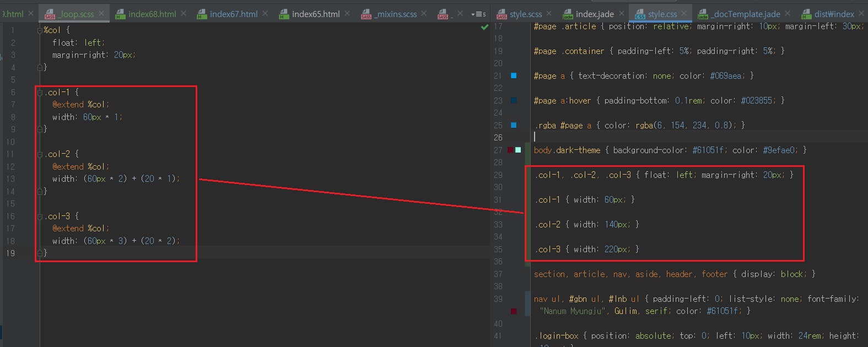Open the hidden tabs dropdown list
The width and height of the screenshot is (868, 347).
point(478,14)
